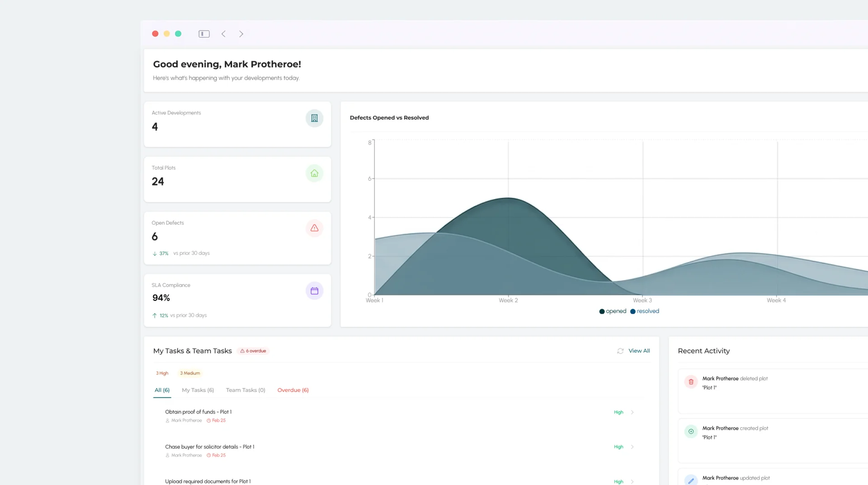Click the Mark Protheroe created plot entry
Viewport: 868px width, 485px height.
click(773, 441)
